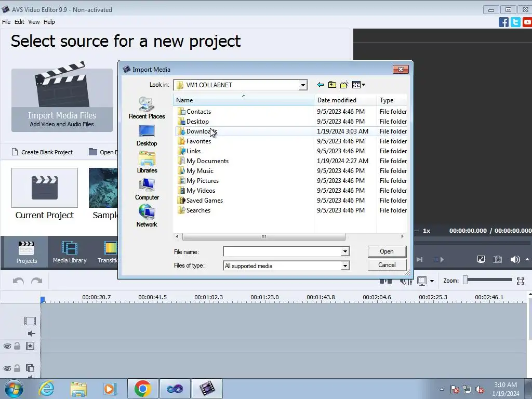Click the Undo arrow

point(18,281)
